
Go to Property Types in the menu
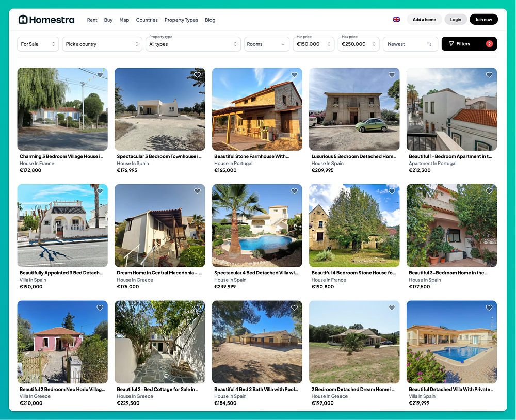181,20
